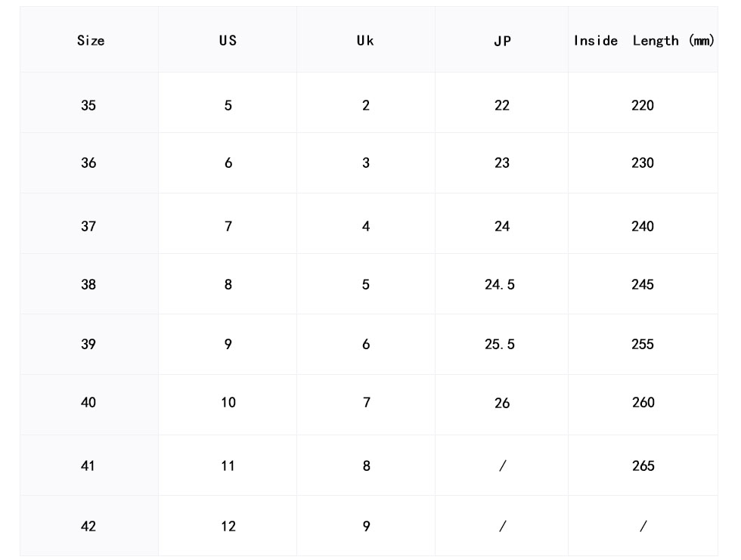Click the JP column header
Image resolution: width=741 pixels, height=560 pixels.
click(x=502, y=42)
